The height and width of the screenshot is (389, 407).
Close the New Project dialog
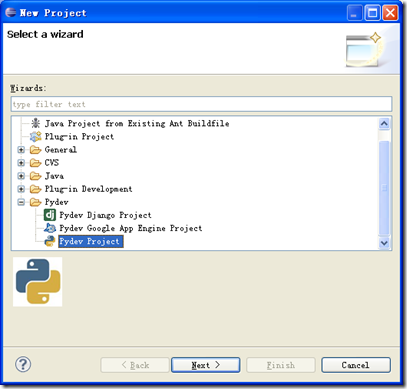pyautogui.click(x=390, y=13)
